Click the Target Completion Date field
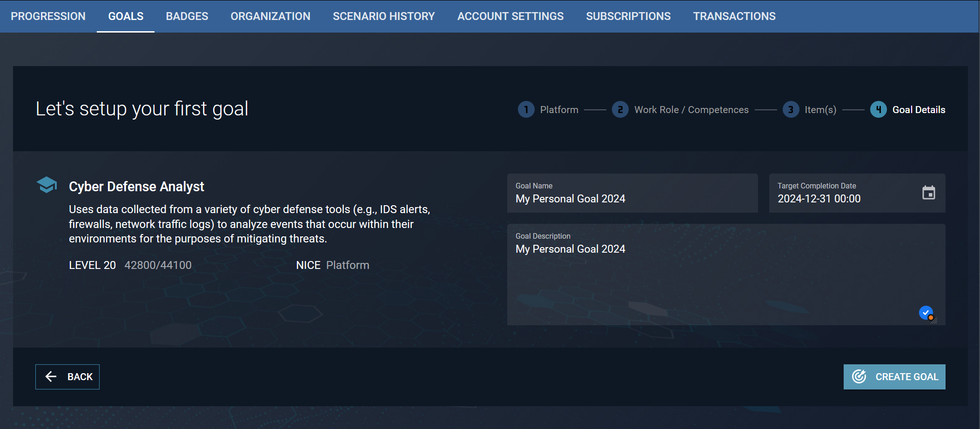 pos(842,199)
